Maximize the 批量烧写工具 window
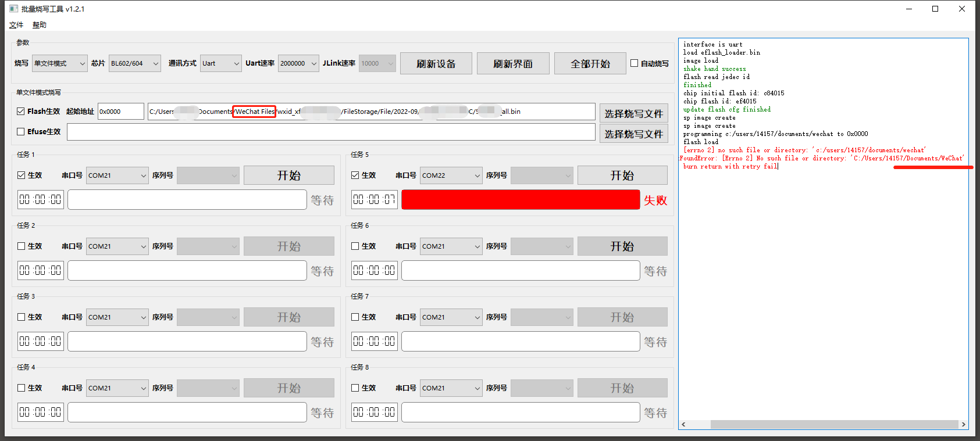Image resolution: width=980 pixels, height=441 pixels. click(935, 9)
